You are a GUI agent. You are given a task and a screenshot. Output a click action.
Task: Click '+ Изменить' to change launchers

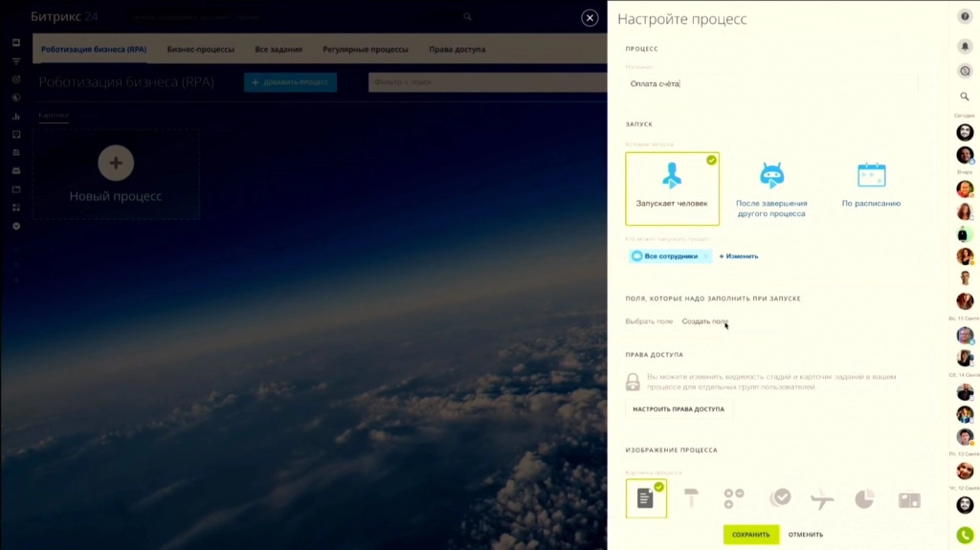(739, 256)
